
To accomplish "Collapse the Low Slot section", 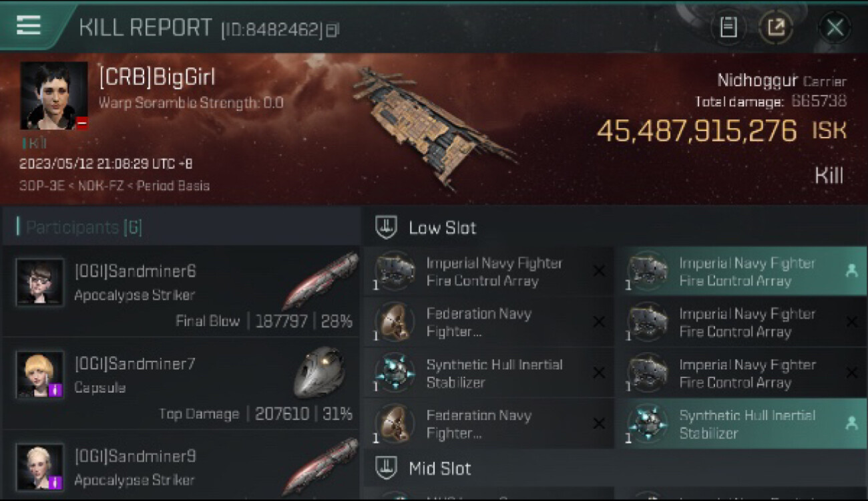I will [387, 228].
